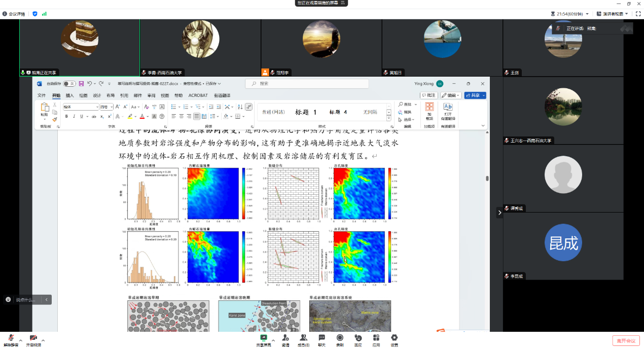Click the Bold formatting icon in Word
Image resolution: width=644 pixels, height=349 pixels.
(x=66, y=116)
